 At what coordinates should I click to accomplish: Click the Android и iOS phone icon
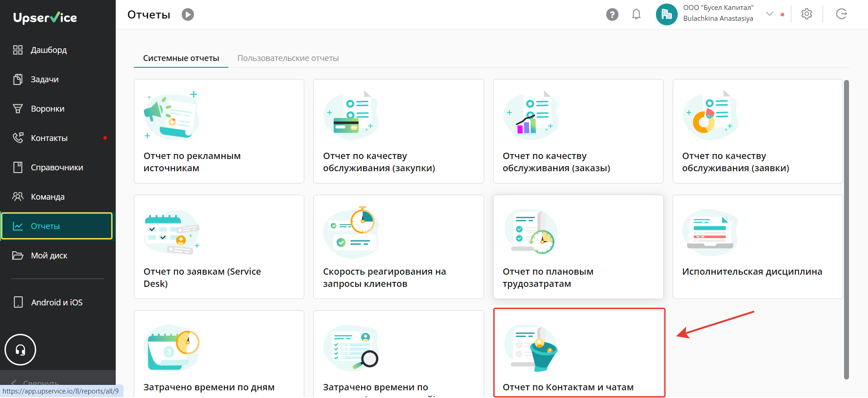[18, 302]
